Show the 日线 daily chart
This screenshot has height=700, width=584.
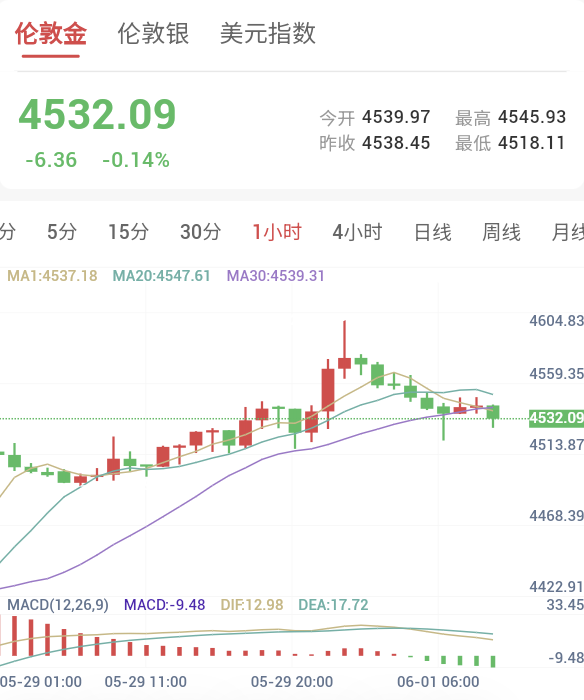pos(433,232)
